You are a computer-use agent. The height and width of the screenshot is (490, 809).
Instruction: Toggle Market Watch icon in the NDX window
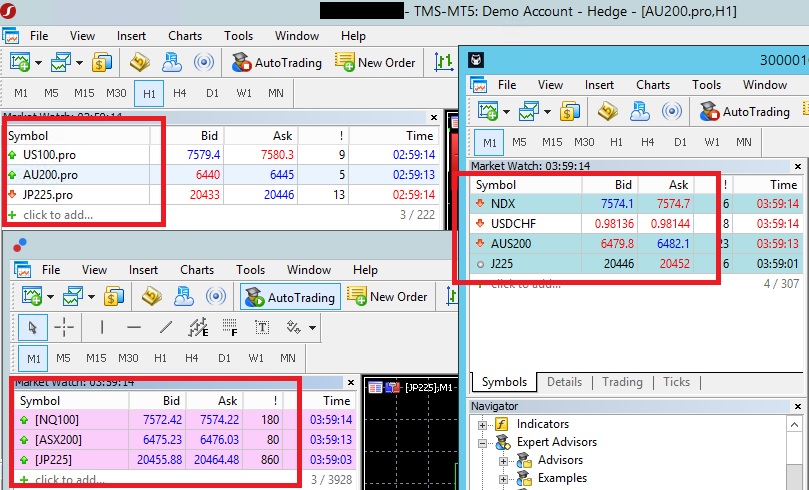point(608,111)
